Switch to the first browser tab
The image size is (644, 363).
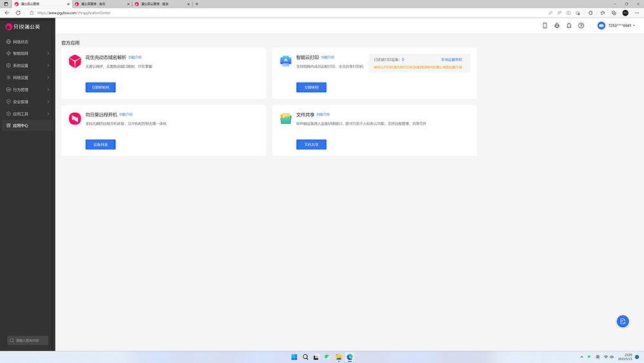coord(41,4)
